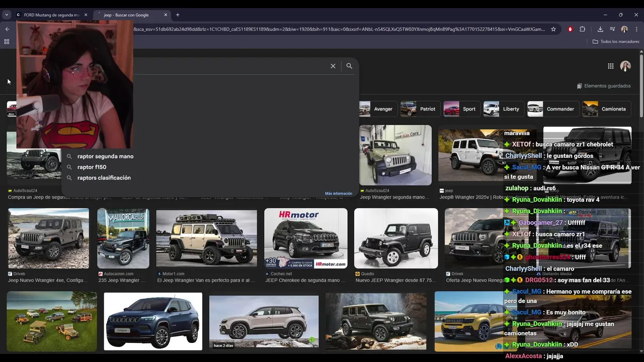Open the green Jeep Wrangler AutoScout24 image

point(395,155)
